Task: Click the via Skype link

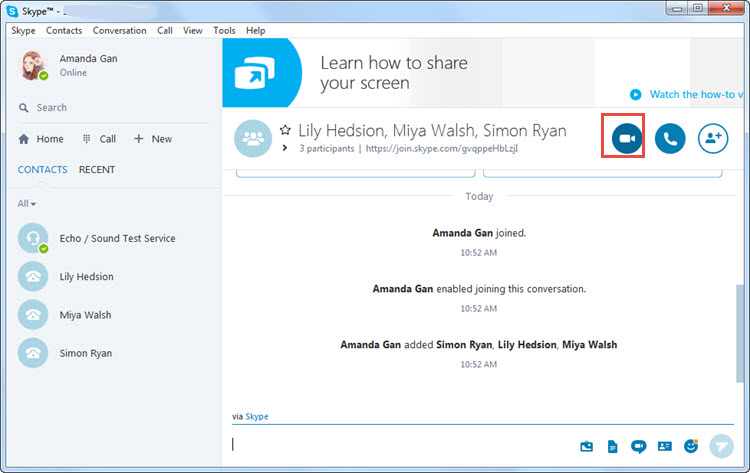Action: click(x=257, y=417)
